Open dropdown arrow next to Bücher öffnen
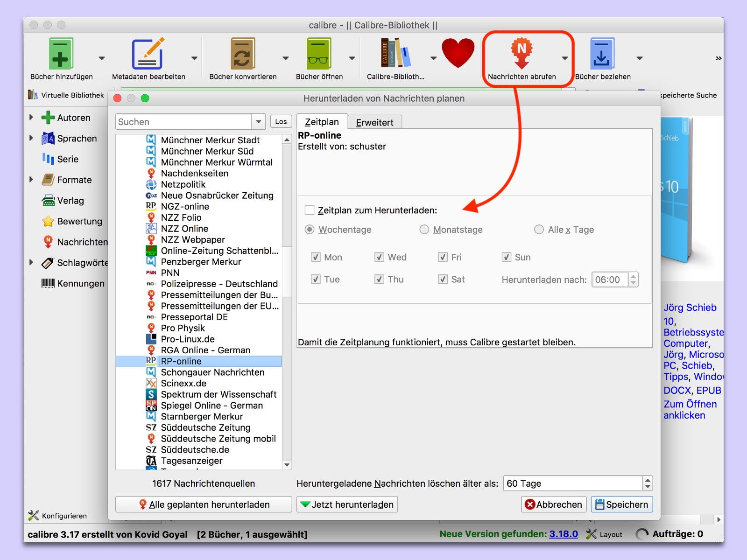Image resolution: width=747 pixels, height=560 pixels. [352, 58]
